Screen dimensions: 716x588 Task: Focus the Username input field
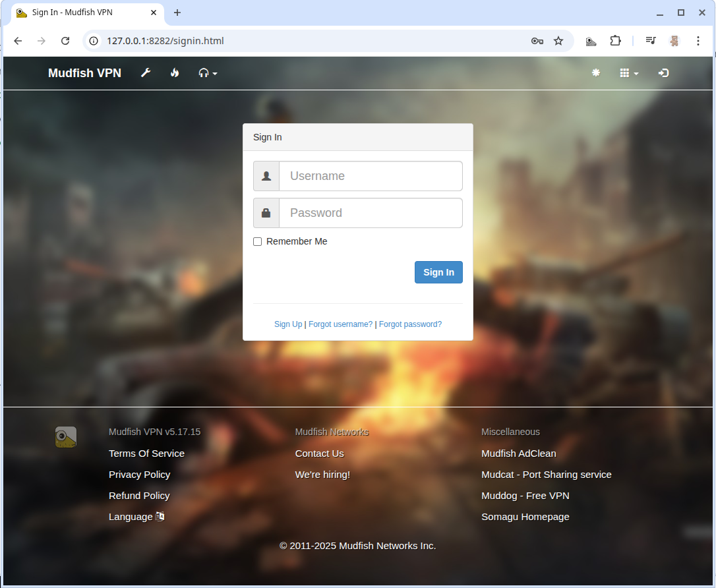click(x=371, y=176)
